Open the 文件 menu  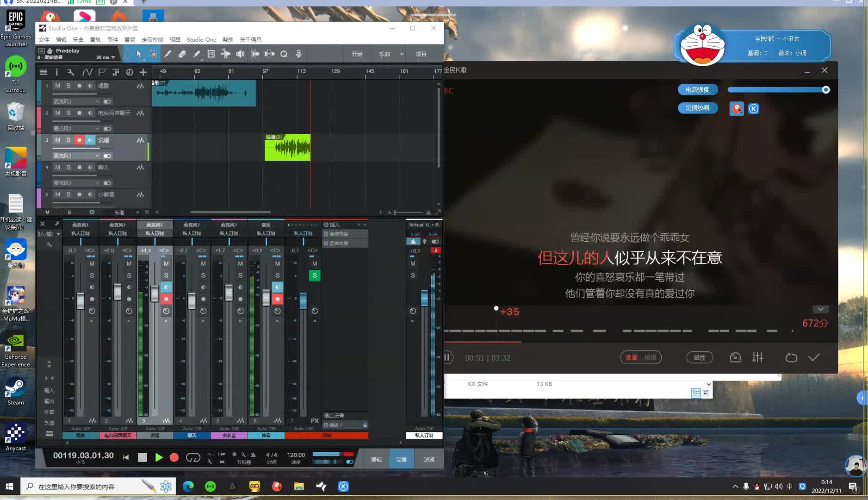pos(43,40)
